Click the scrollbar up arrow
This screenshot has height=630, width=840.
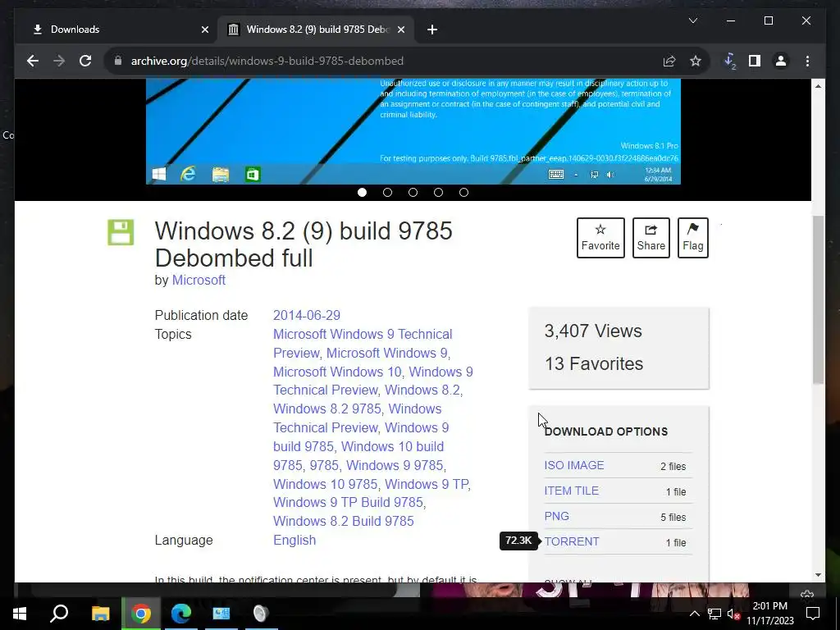click(x=818, y=86)
